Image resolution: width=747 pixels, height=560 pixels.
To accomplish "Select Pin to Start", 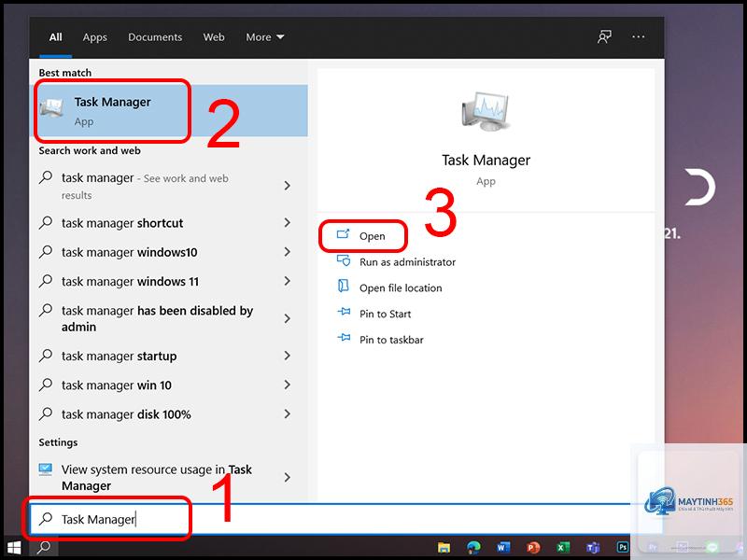I will [385, 314].
